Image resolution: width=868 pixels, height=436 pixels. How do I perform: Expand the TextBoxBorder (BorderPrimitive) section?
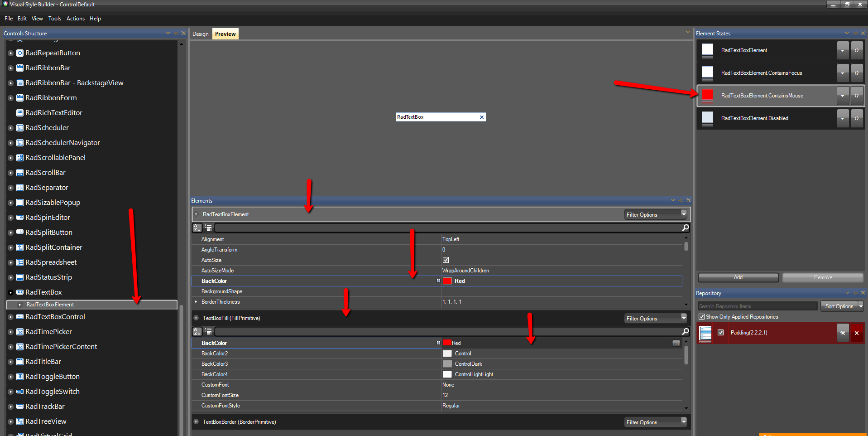tap(196, 422)
